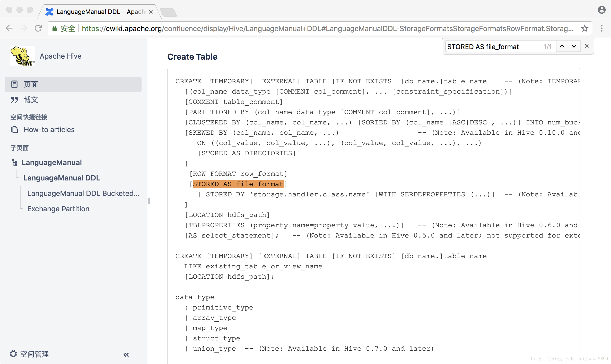Click the Apache Hive logo in sidebar
The image size is (611, 364).
click(22, 56)
